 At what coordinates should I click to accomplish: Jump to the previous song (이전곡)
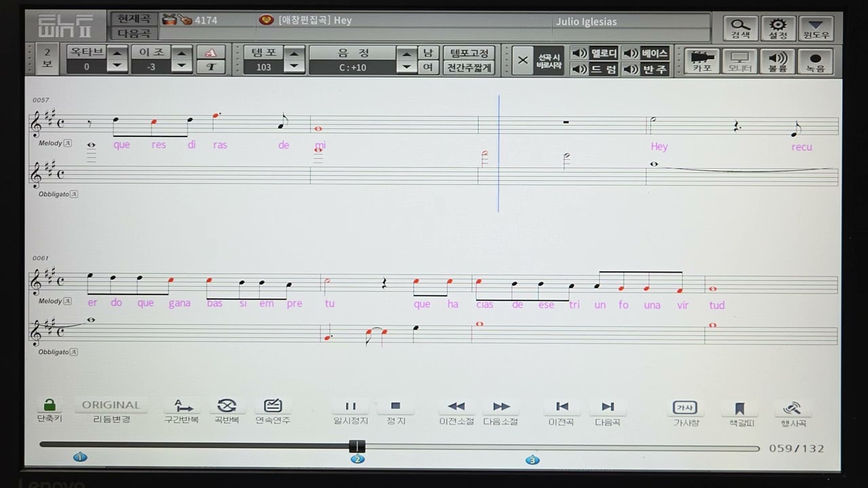tap(561, 411)
